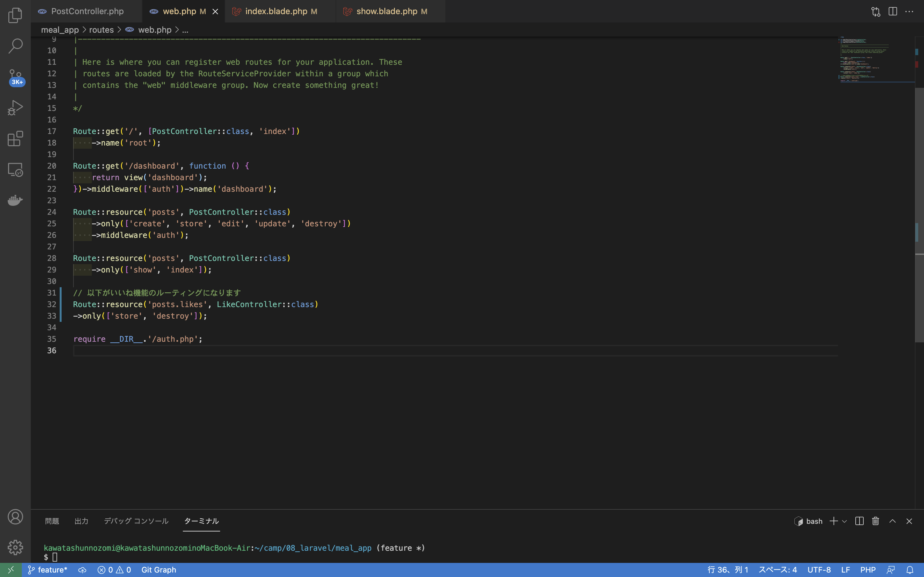Toggle split editor right
This screenshot has width=924, height=577.
pos(893,12)
